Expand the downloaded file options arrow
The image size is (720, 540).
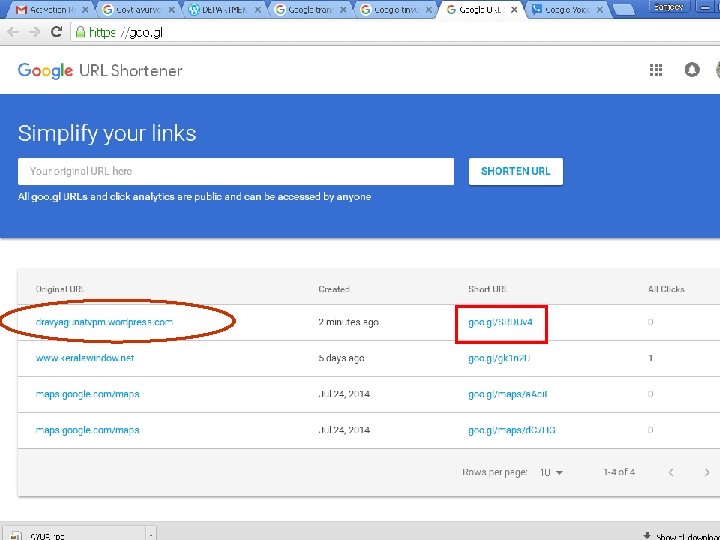click(x=151, y=535)
